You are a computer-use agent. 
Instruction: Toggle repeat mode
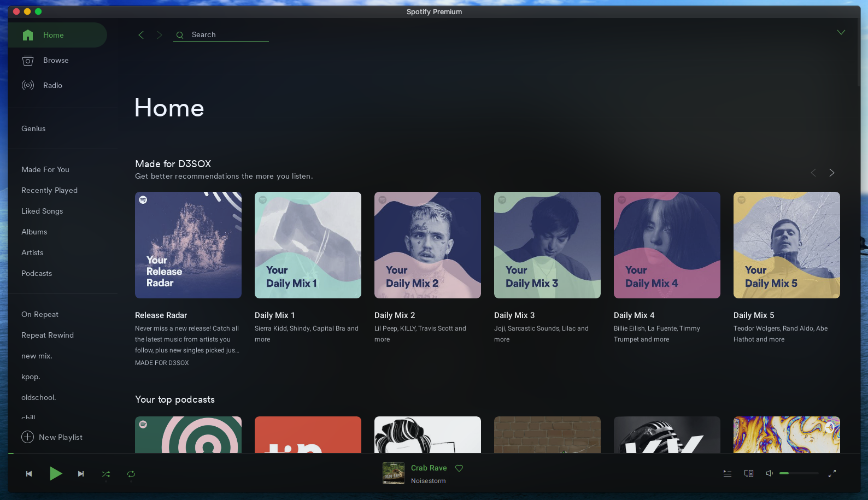point(131,474)
